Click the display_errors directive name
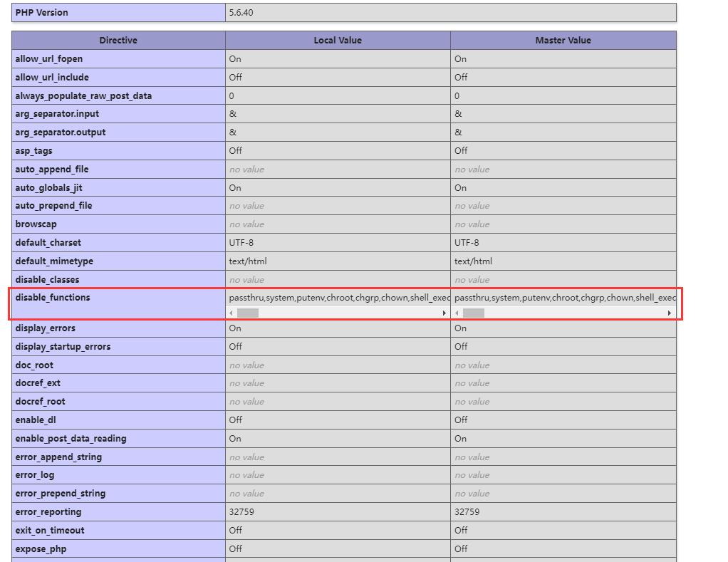 click(46, 328)
